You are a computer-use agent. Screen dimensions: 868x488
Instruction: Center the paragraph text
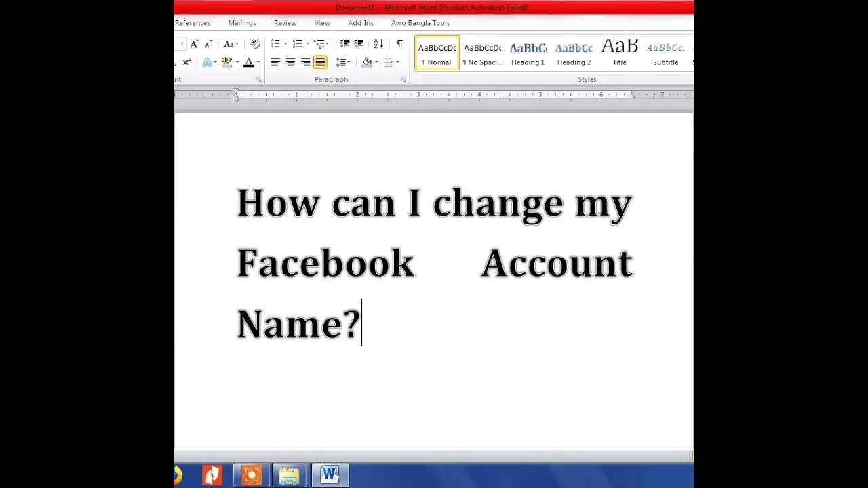click(x=290, y=62)
